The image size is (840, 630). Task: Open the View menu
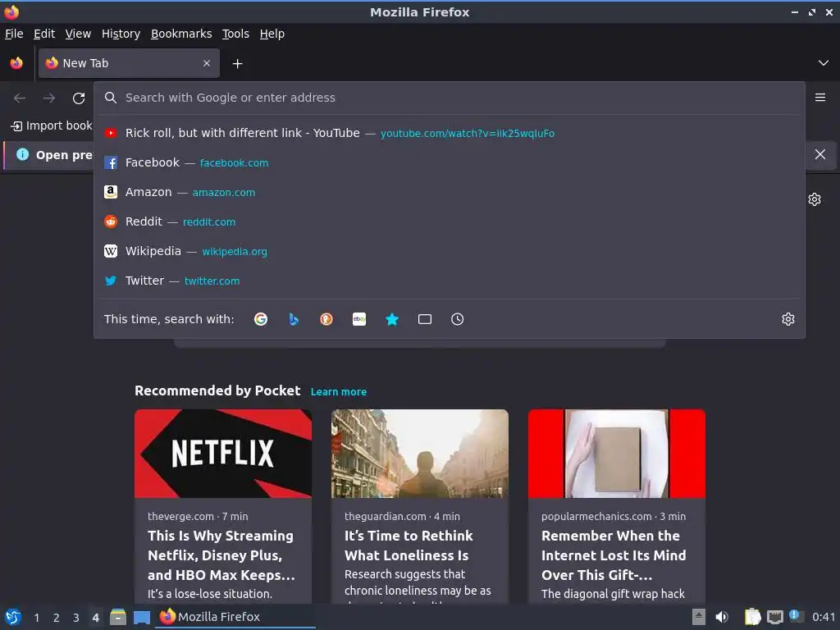tap(78, 34)
